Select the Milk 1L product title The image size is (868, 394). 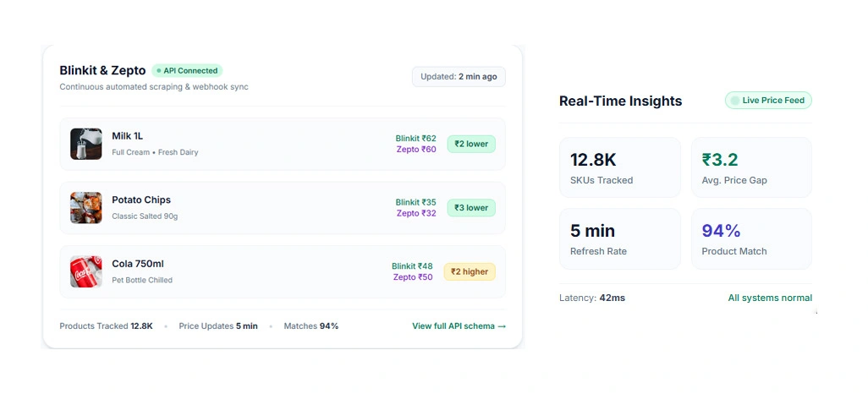point(127,136)
